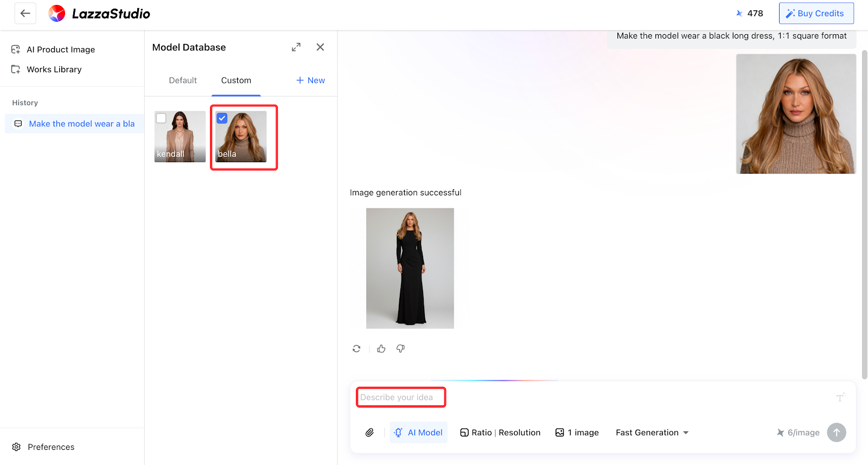Regenerate the image with refresh icon
The height and width of the screenshot is (465, 868).
356,349
